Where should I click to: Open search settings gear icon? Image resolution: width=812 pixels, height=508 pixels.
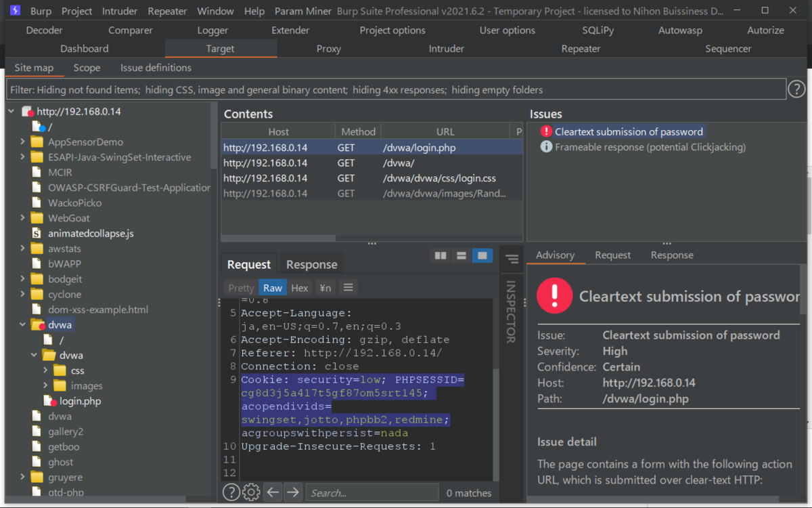tap(251, 492)
